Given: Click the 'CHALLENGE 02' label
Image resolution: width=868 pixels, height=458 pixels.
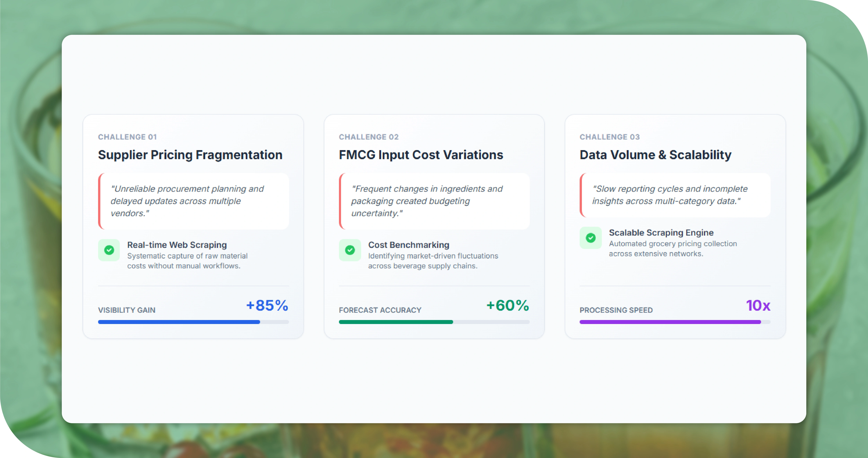Looking at the screenshot, I should pos(369,137).
